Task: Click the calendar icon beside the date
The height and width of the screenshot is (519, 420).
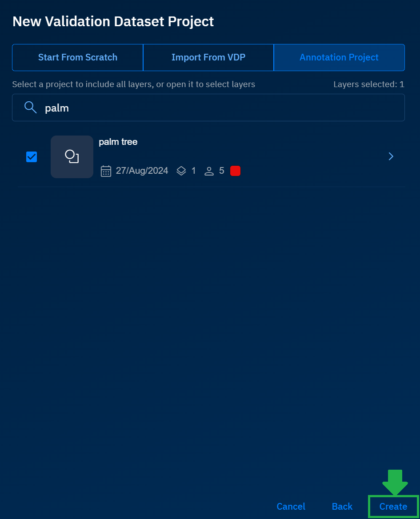Action: coord(106,171)
